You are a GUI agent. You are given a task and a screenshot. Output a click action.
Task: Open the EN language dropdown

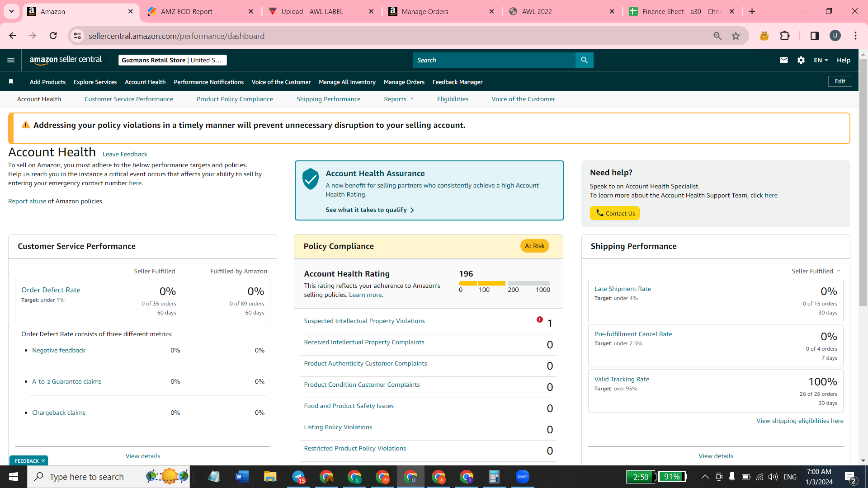(x=821, y=60)
